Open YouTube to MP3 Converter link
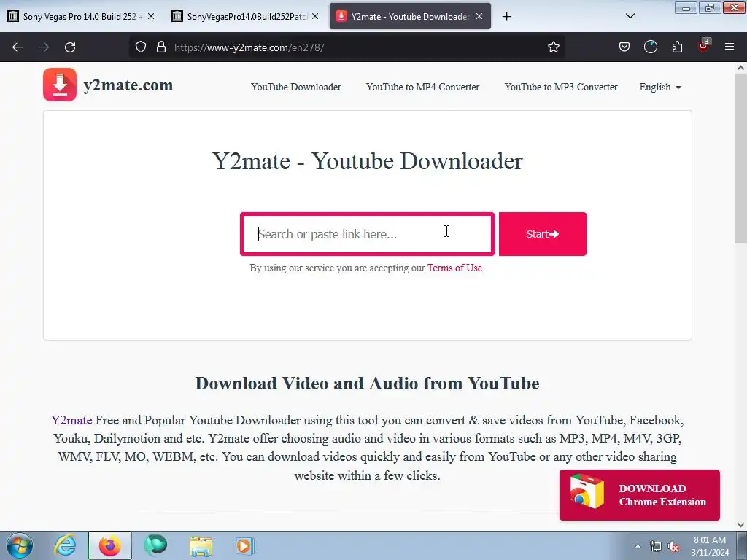Image resolution: width=747 pixels, height=560 pixels. (561, 87)
